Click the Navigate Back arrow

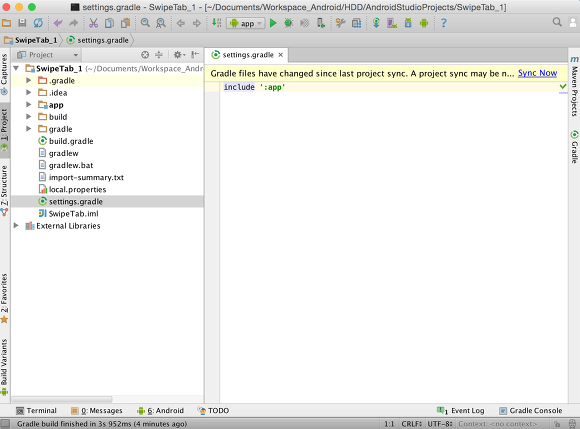[181, 23]
